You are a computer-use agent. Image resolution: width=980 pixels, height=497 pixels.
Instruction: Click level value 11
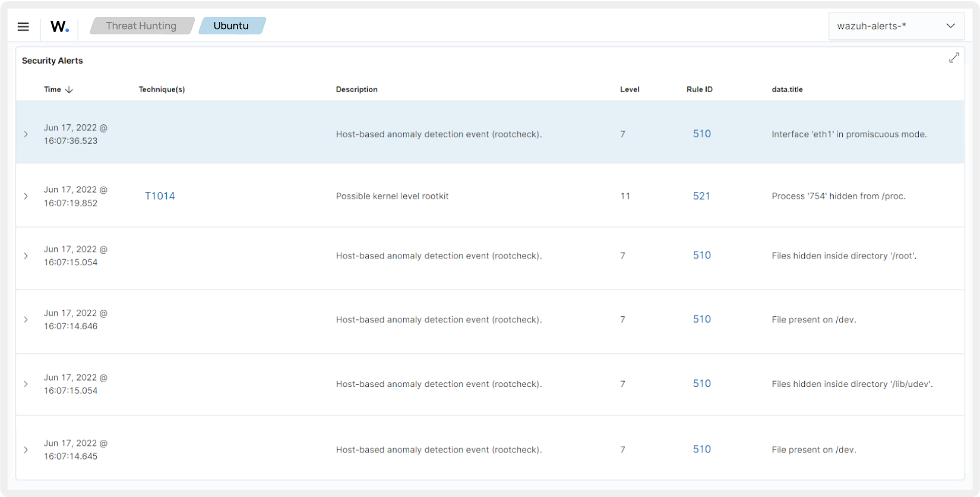pyautogui.click(x=625, y=196)
